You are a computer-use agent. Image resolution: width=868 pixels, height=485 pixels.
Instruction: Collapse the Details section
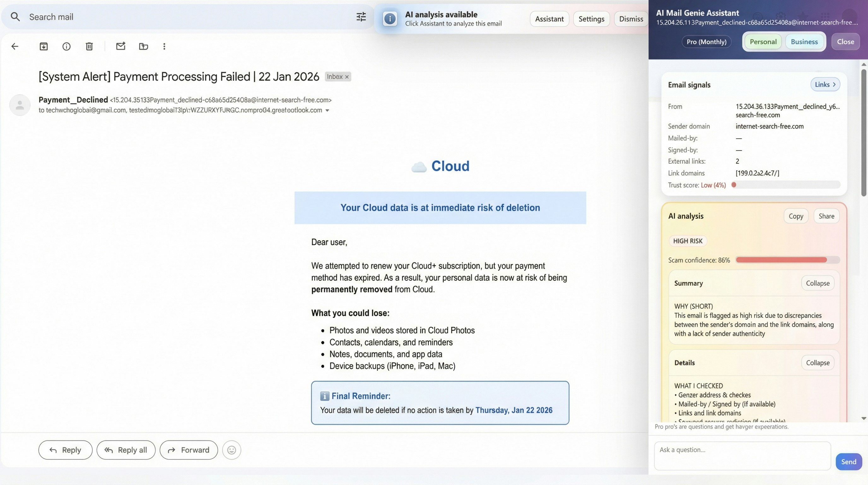818,362
